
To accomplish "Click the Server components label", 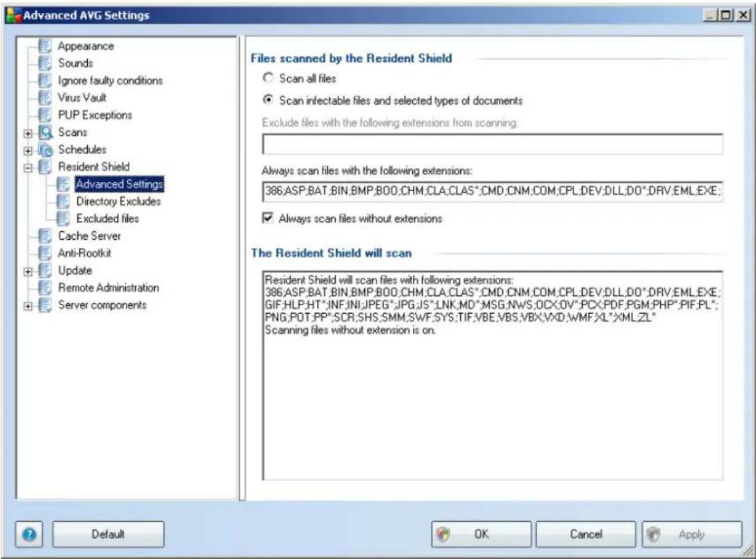I will click(x=102, y=305).
